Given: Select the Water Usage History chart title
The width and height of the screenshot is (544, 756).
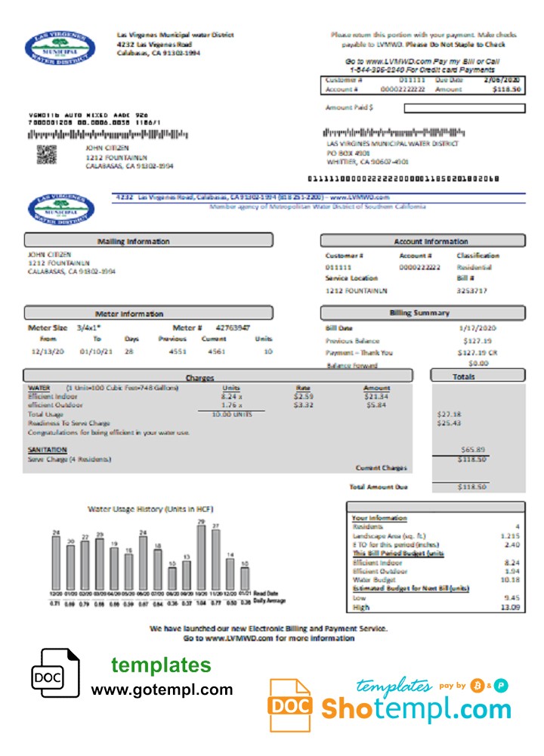Looking at the screenshot, I should click(150, 509).
